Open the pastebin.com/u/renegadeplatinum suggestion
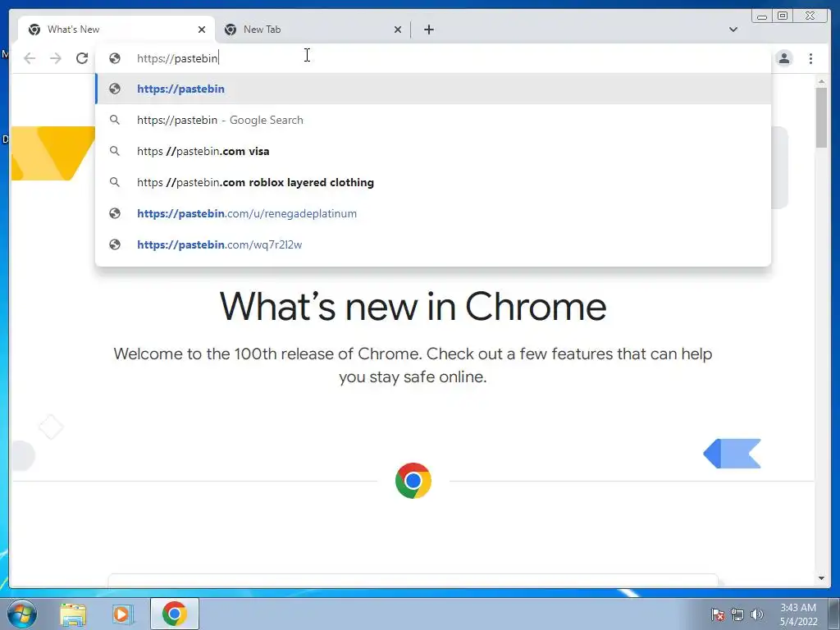Image resolution: width=840 pixels, height=630 pixels. (x=433, y=213)
